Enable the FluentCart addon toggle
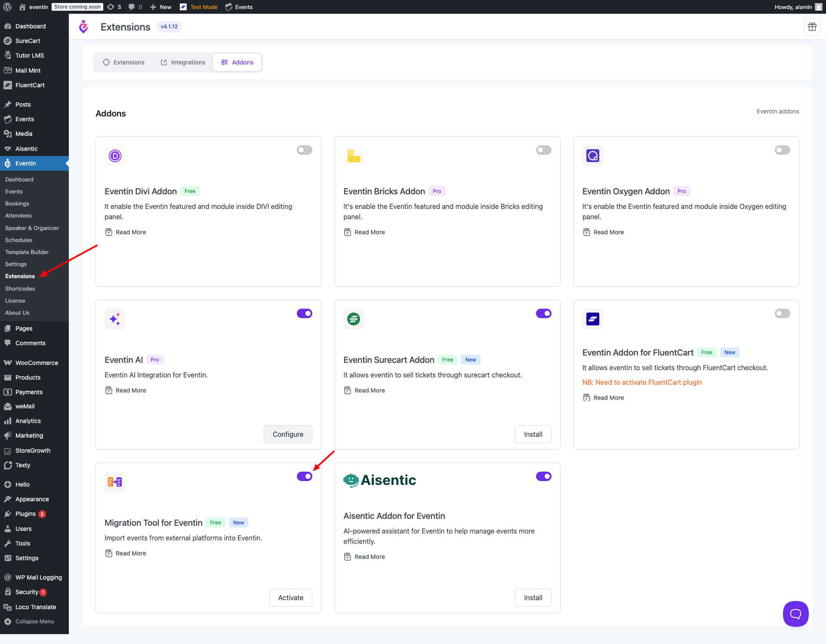The width and height of the screenshot is (826, 644). [782, 313]
